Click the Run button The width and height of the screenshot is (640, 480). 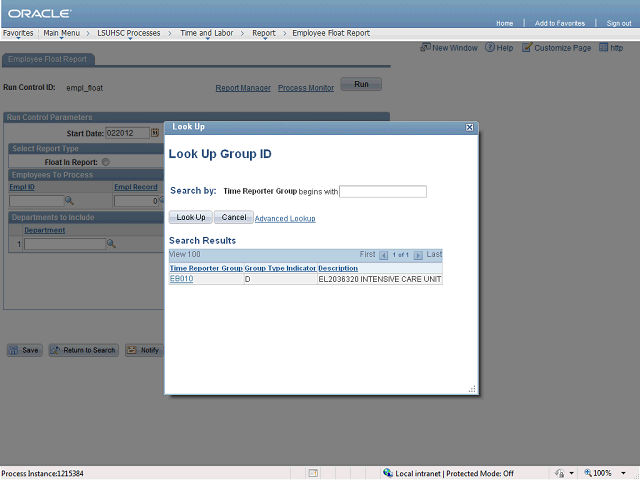(361, 84)
